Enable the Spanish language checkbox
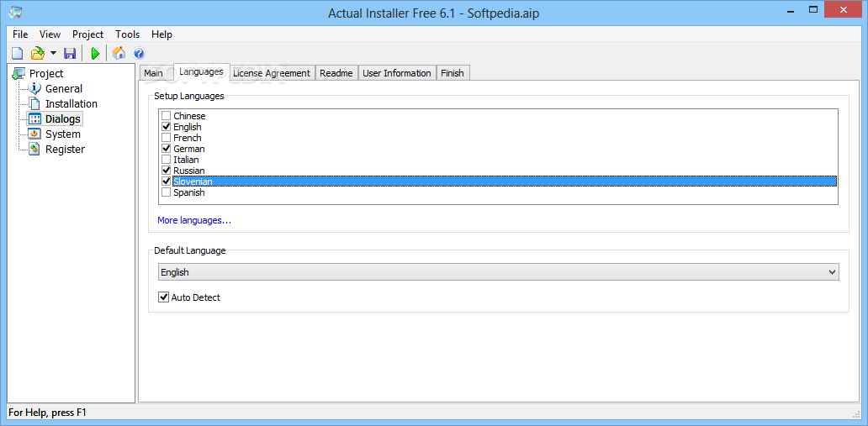This screenshot has width=868, height=426. (166, 192)
